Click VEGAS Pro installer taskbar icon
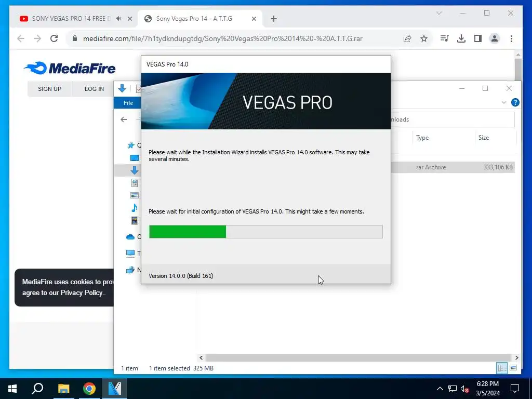 point(115,389)
